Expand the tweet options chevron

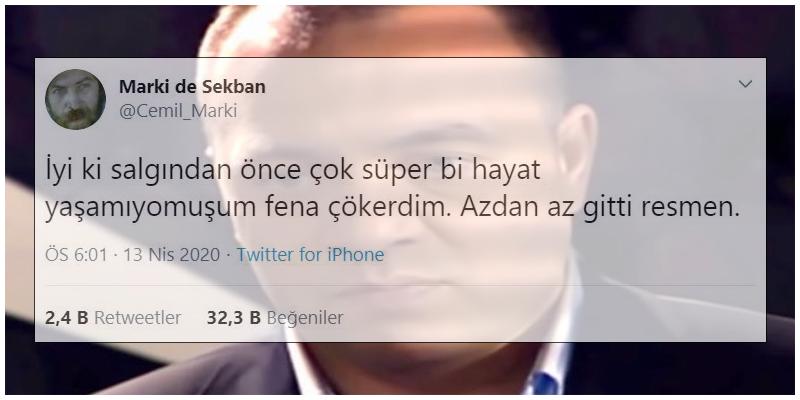[x=745, y=84]
